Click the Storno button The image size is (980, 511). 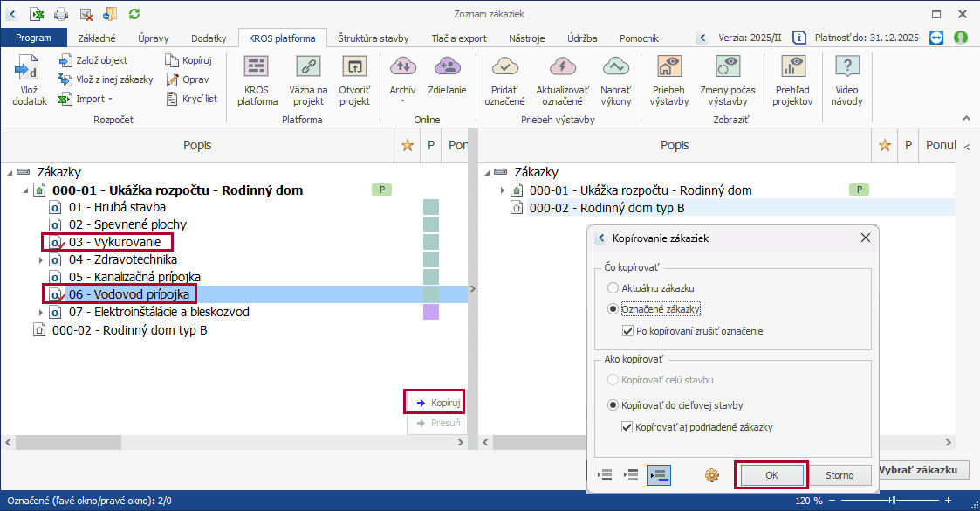pyautogui.click(x=839, y=475)
